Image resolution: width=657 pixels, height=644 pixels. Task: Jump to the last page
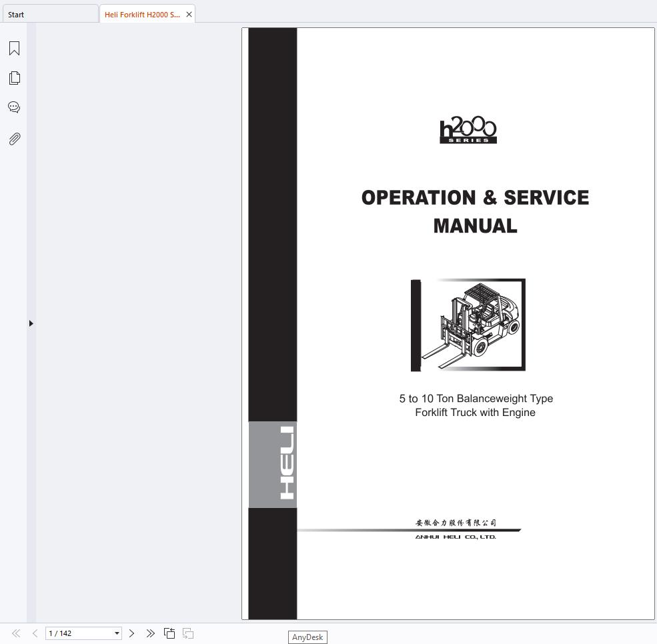(150, 633)
